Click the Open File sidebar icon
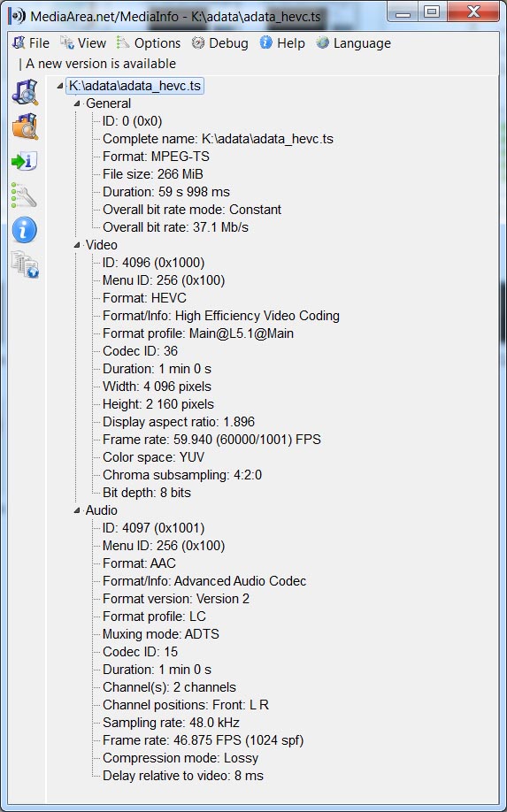The width and height of the screenshot is (507, 812). tap(25, 92)
